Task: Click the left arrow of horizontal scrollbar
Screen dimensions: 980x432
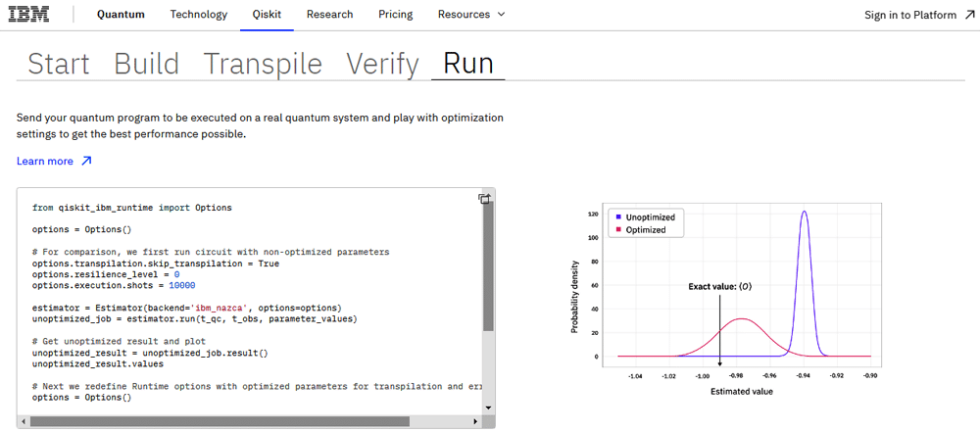Action: pos(24,421)
